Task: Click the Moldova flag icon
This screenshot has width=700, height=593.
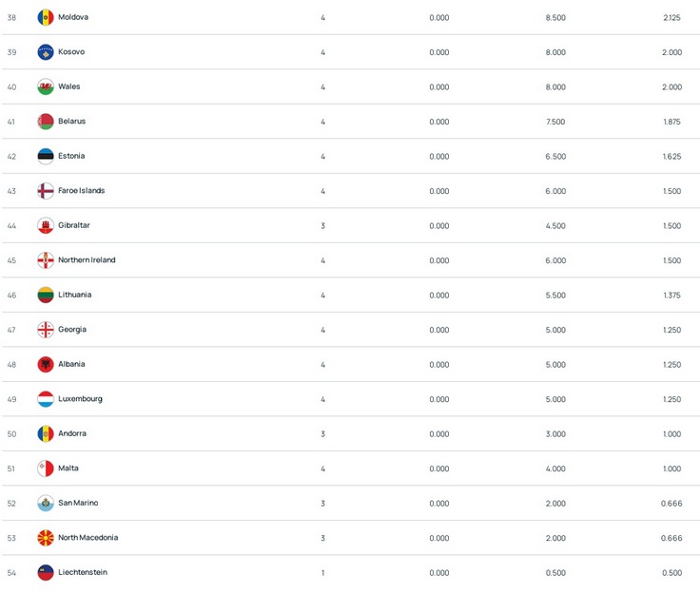Action: 46,17
